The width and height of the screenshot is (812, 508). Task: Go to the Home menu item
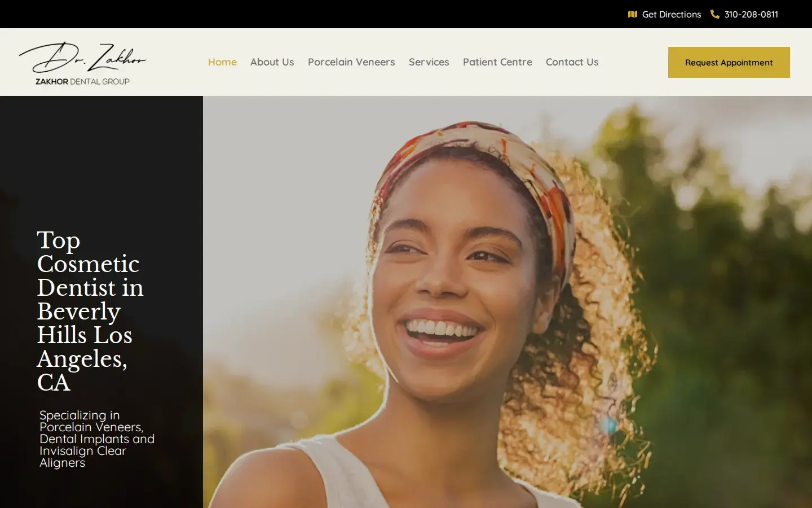pyautogui.click(x=222, y=62)
